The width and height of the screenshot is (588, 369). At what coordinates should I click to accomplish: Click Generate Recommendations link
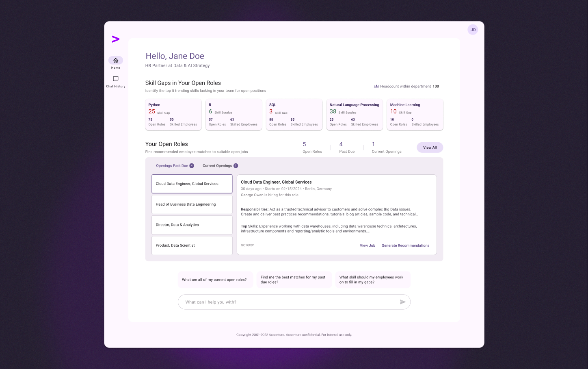click(405, 245)
